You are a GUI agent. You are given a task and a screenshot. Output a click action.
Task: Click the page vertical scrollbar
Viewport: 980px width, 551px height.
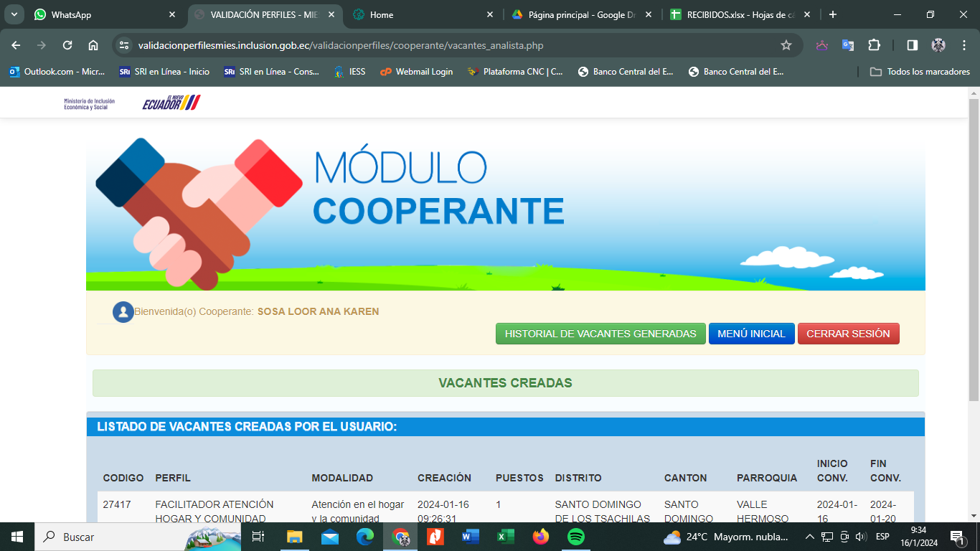click(974, 251)
